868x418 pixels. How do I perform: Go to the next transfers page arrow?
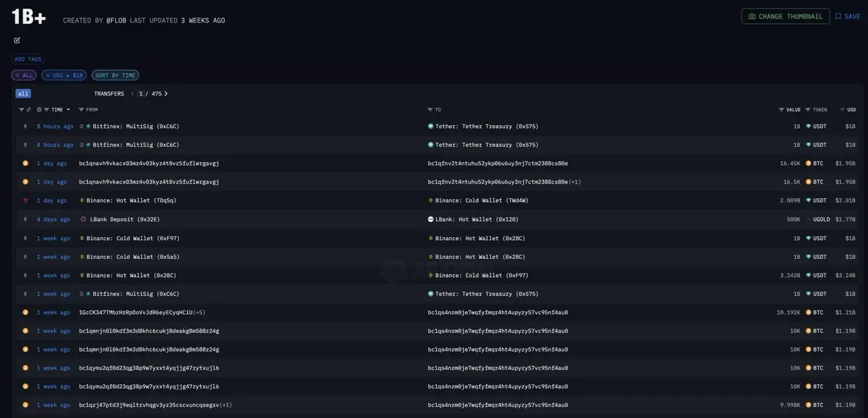166,93
